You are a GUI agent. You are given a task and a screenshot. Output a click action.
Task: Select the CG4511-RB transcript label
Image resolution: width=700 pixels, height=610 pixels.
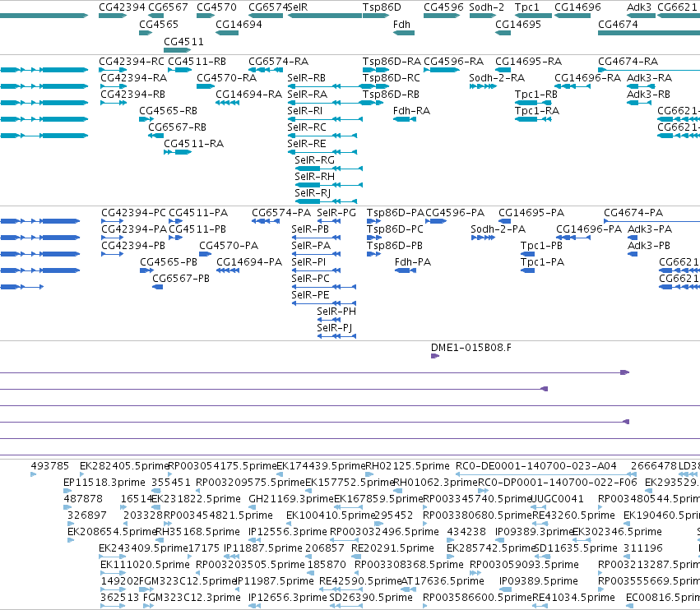click(197, 62)
